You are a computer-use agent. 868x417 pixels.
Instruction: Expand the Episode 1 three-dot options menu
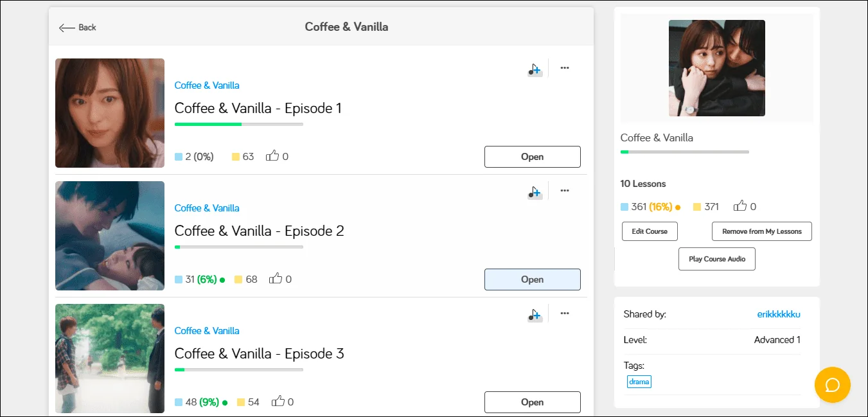pos(565,68)
